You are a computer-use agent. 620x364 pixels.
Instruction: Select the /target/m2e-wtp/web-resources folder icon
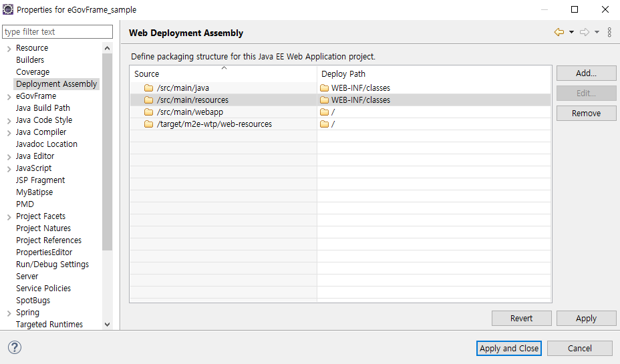coord(149,124)
